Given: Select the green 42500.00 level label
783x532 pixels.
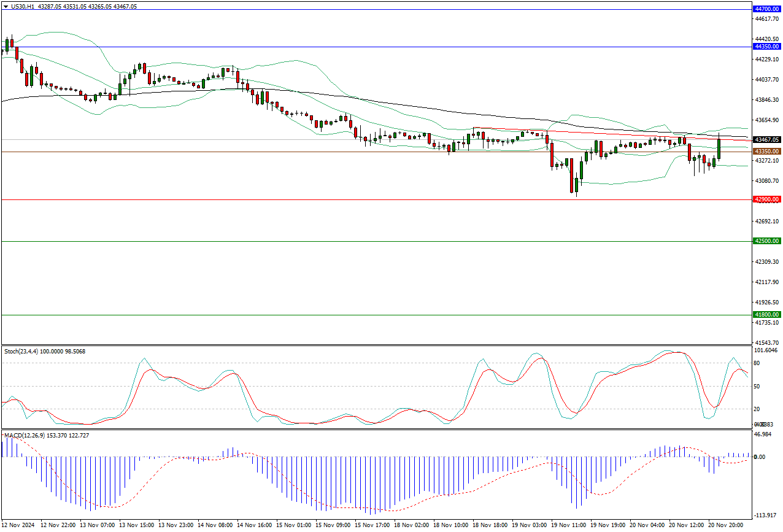Looking at the screenshot, I should [766, 241].
